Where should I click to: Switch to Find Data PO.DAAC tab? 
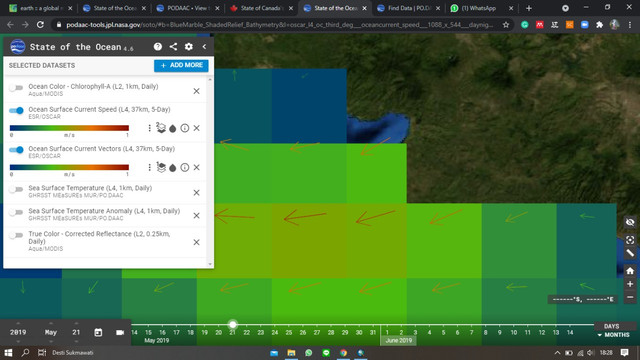click(x=409, y=8)
